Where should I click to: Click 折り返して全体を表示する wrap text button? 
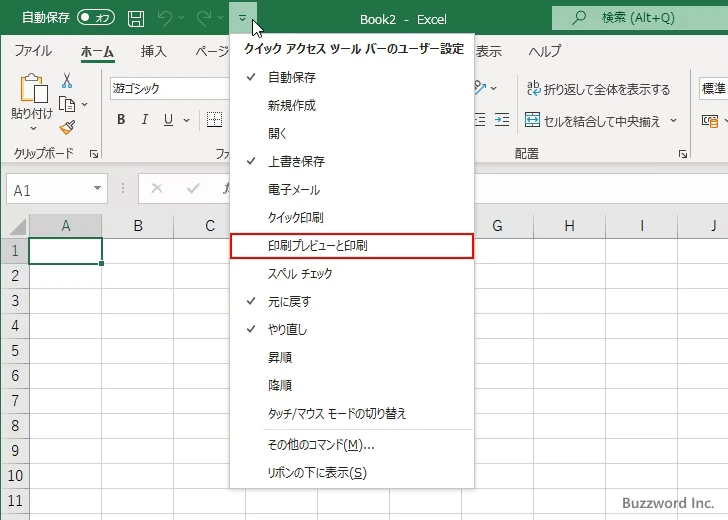598,89
